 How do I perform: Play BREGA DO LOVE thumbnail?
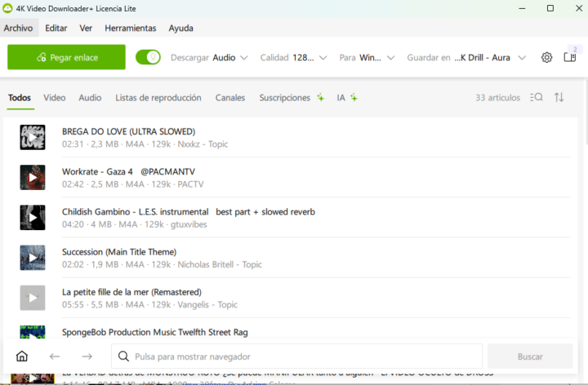click(x=33, y=138)
